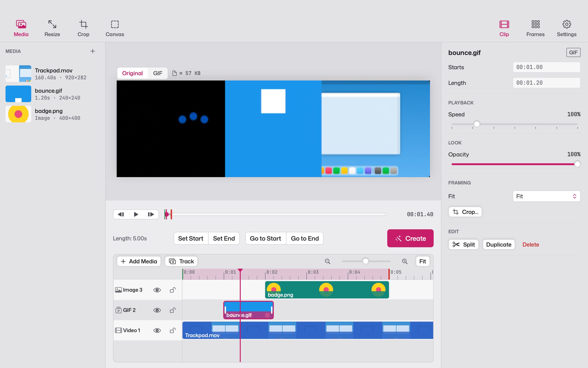The image size is (588, 368).
Task: Open the Canvas tool
Action: [x=115, y=29]
